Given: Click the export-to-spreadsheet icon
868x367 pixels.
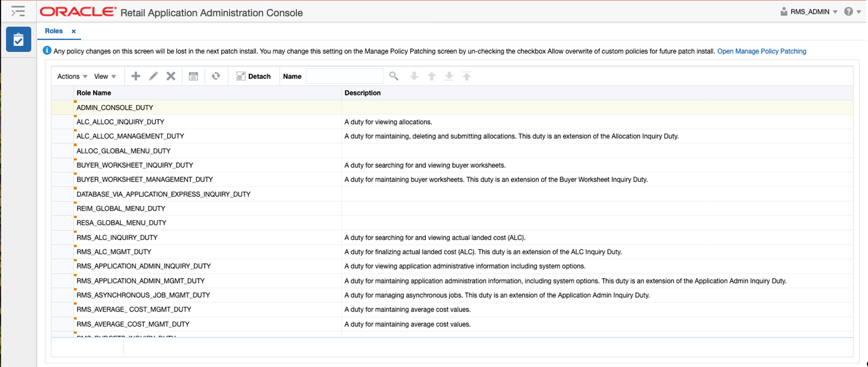Looking at the screenshot, I should (x=193, y=76).
